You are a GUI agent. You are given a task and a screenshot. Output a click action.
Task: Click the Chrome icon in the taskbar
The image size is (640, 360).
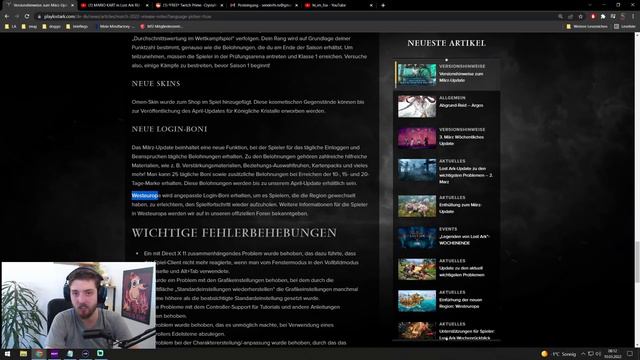coord(39,353)
